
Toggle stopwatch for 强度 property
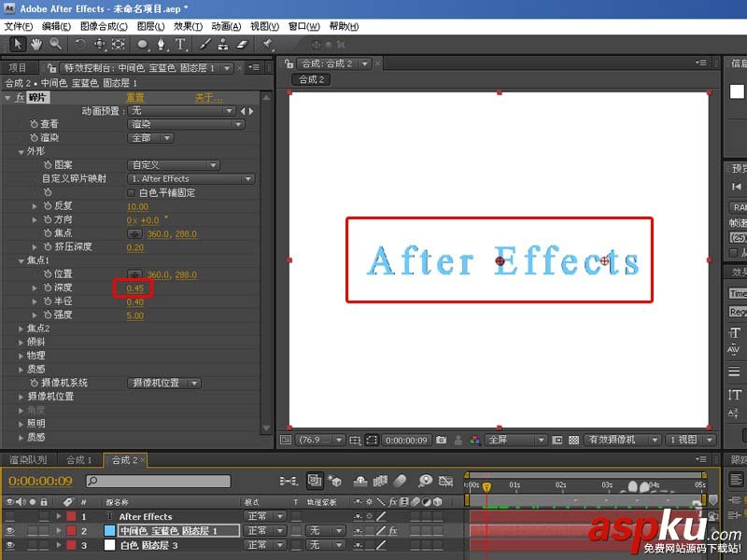tap(48, 315)
